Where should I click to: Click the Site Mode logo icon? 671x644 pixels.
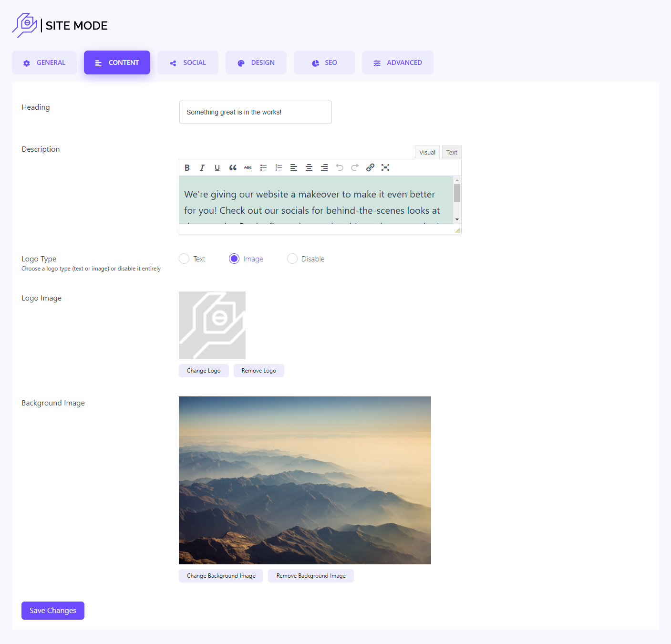point(25,25)
